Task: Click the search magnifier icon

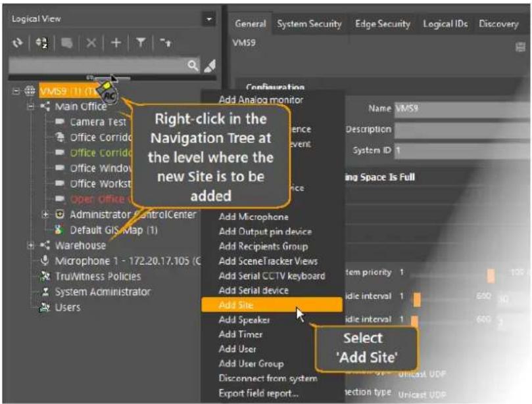Action: pos(193,65)
